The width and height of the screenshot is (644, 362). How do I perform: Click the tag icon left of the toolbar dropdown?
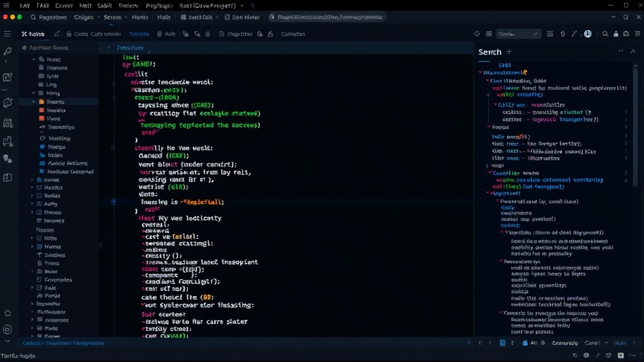tap(477, 34)
